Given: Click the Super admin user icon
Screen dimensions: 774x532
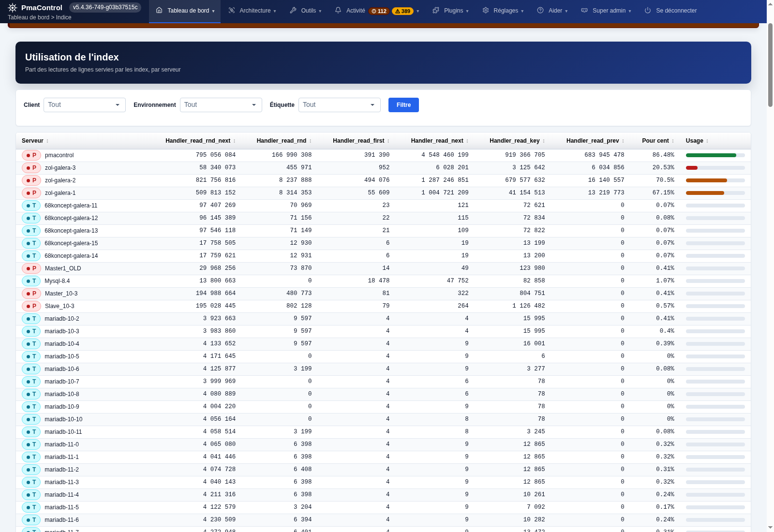Looking at the screenshot, I should coord(584,10).
